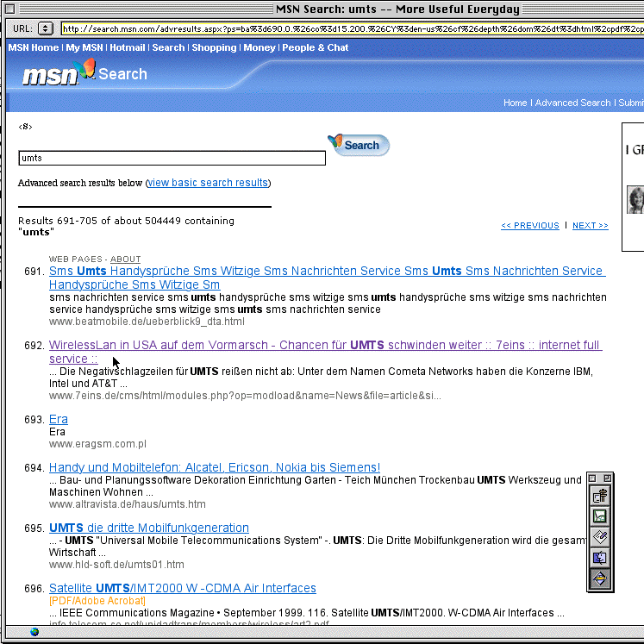Click the top icon in floating palette
644x644 pixels.
click(x=600, y=496)
